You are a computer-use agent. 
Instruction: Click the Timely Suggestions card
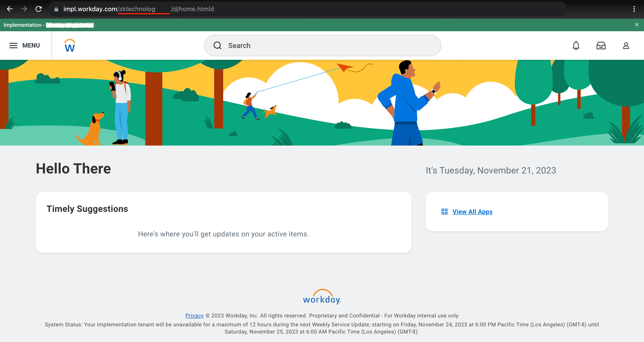click(224, 222)
